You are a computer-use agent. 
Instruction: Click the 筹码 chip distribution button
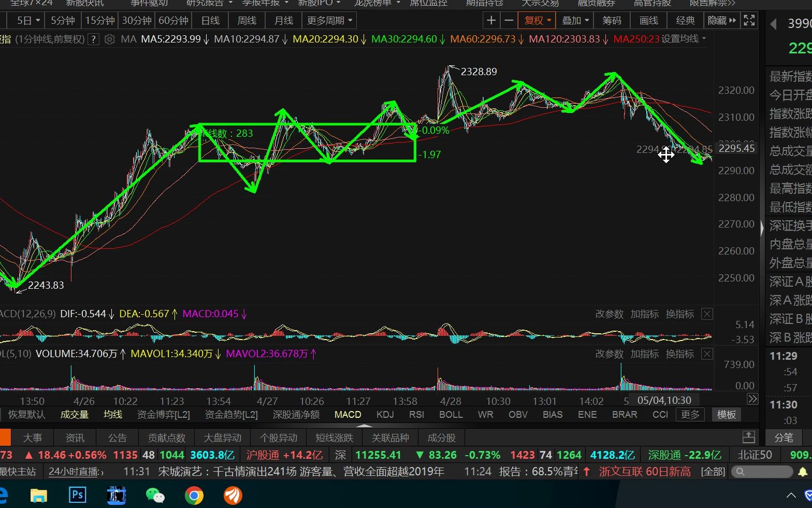(x=612, y=21)
